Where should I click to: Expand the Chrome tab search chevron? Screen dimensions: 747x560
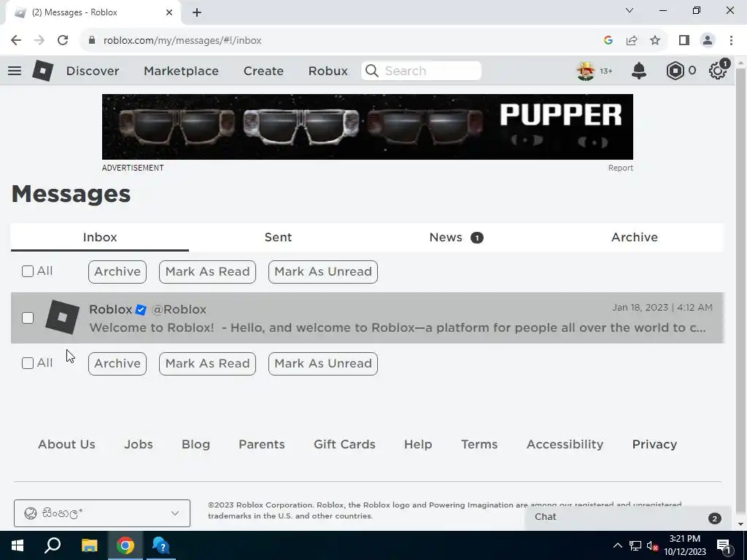coord(630,10)
